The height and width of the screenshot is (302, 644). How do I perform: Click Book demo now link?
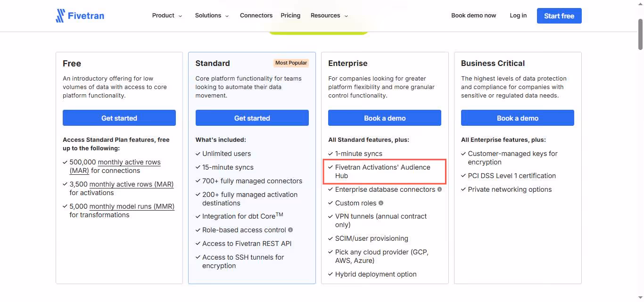pyautogui.click(x=473, y=16)
